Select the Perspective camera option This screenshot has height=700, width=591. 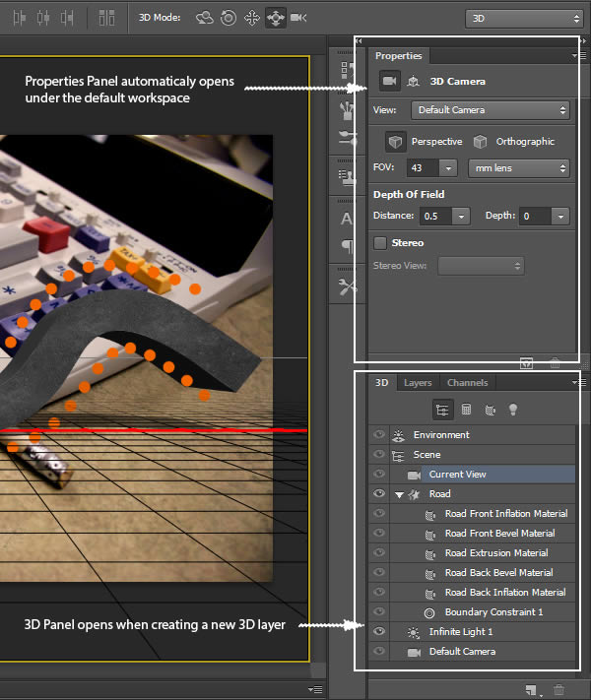coord(423,142)
